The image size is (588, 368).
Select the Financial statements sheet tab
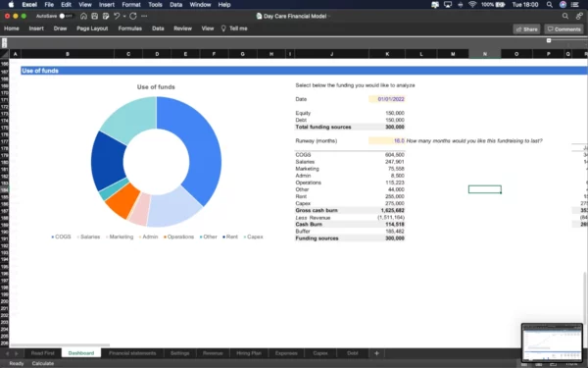click(x=132, y=353)
